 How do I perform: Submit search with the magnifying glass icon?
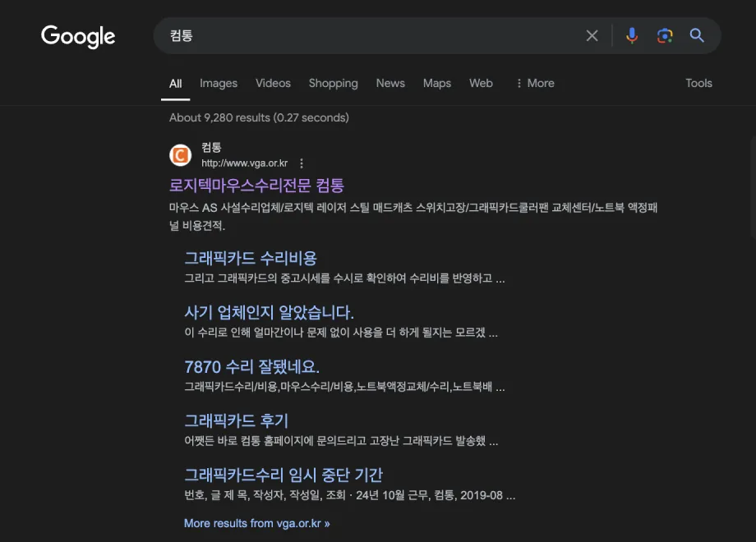pos(697,35)
